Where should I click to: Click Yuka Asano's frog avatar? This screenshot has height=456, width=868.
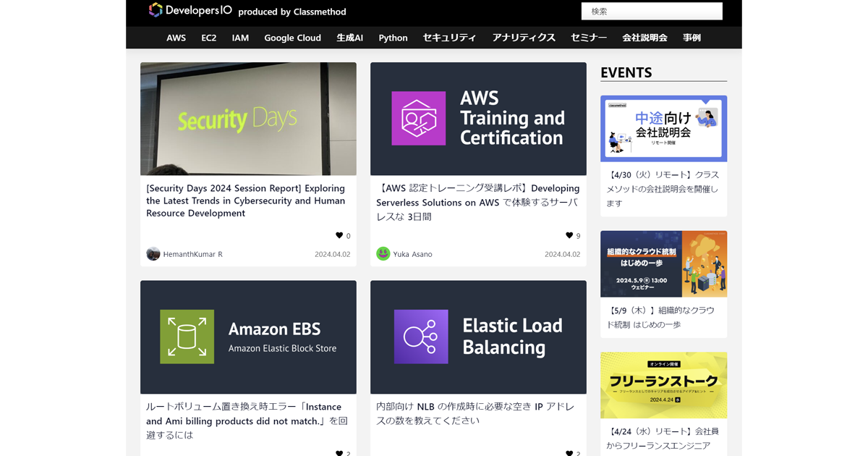(383, 253)
